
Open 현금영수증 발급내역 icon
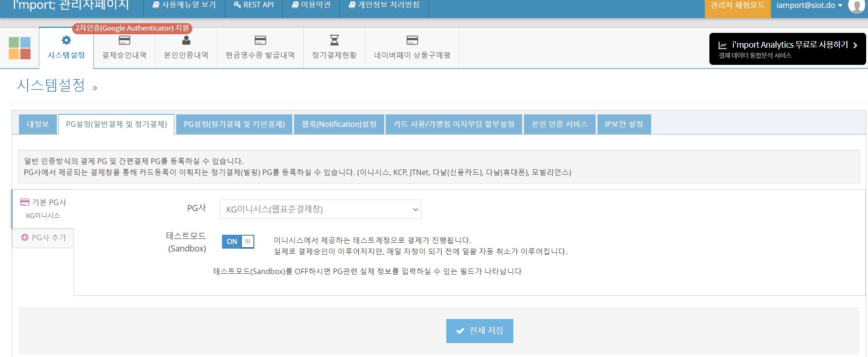(x=260, y=40)
